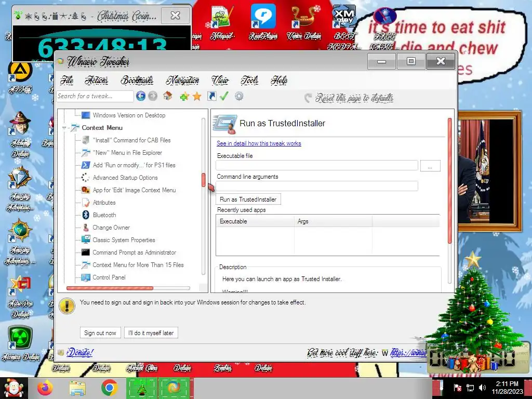Image resolution: width=532 pixels, height=399 pixels.
Task: Open the File menu
Action: (66, 81)
